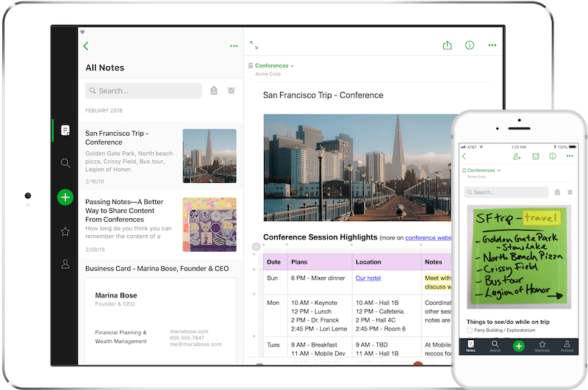This screenshot has width=588, height=390.
Task: Open iPhone more options menu
Action: [x=570, y=156]
